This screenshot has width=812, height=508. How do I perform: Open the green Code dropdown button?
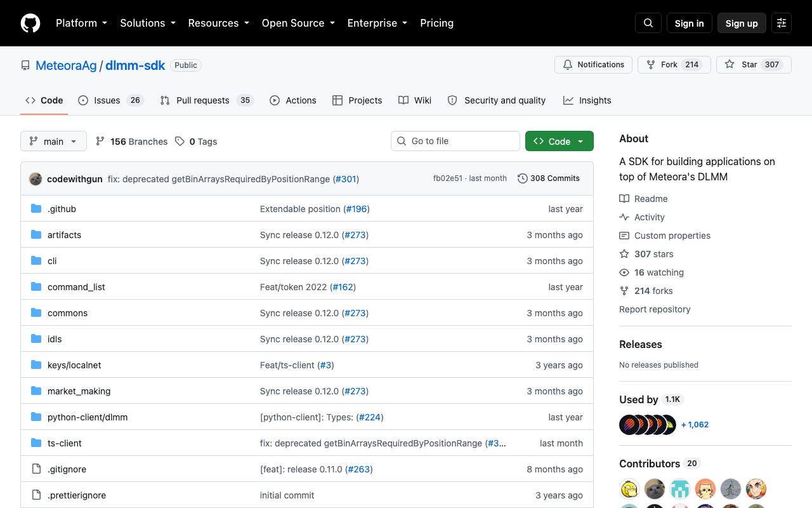(x=560, y=141)
